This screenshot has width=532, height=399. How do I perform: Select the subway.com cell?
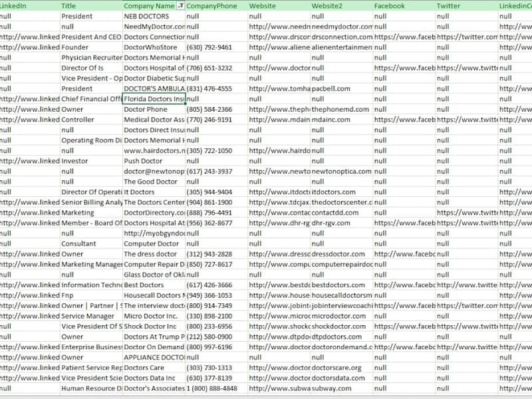point(342,388)
